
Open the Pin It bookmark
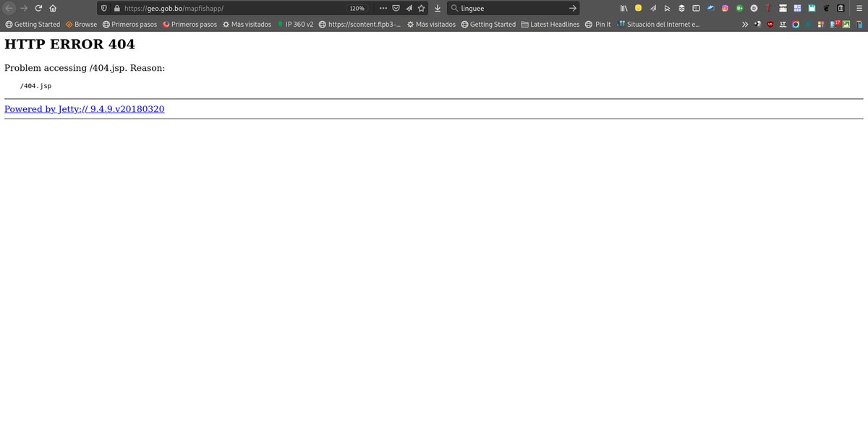click(597, 24)
